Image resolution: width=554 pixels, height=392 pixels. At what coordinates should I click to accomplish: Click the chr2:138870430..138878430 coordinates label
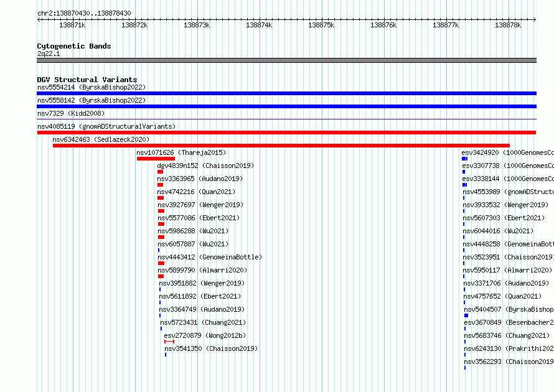84,14
